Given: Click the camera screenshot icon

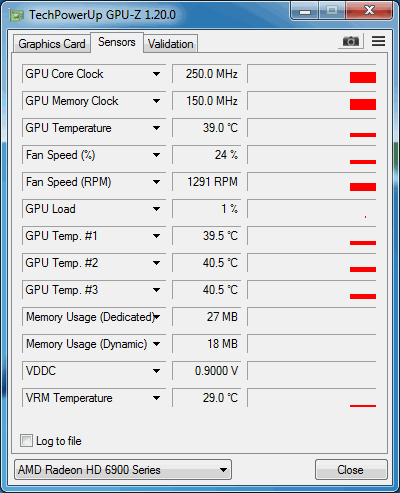Looking at the screenshot, I should pos(351,41).
